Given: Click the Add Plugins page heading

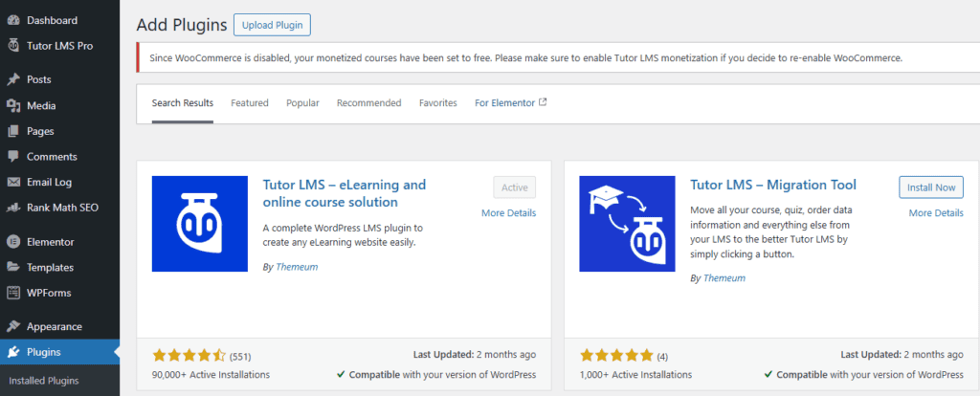Looking at the screenshot, I should click(x=182, y=25).
